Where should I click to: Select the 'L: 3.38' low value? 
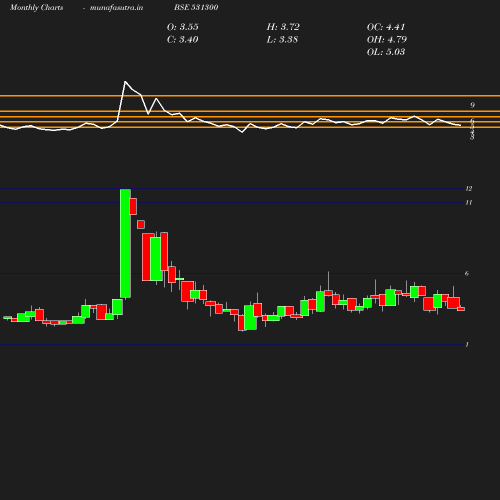tap(282, 40)
